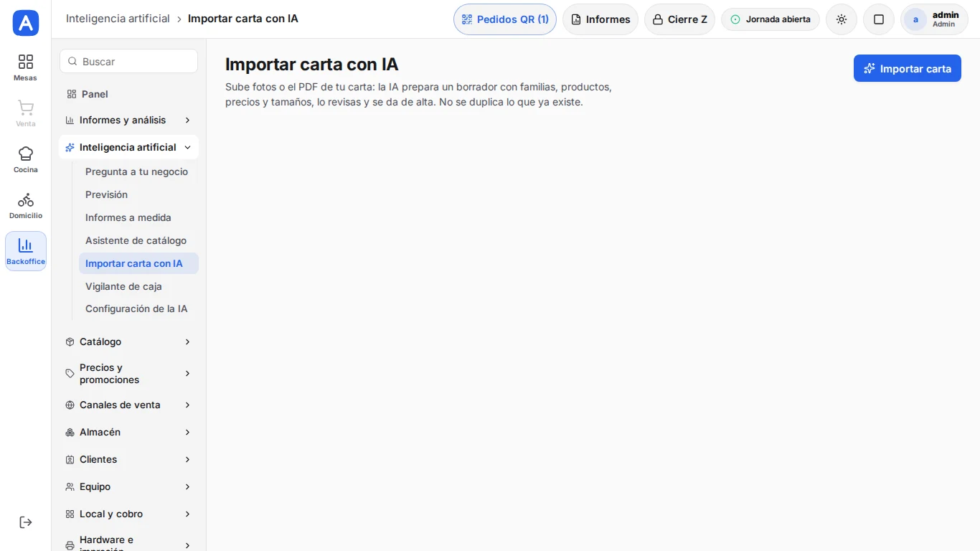Expand Local y cobro section
This screenshot has width=980, height=551.
point(128,514)
